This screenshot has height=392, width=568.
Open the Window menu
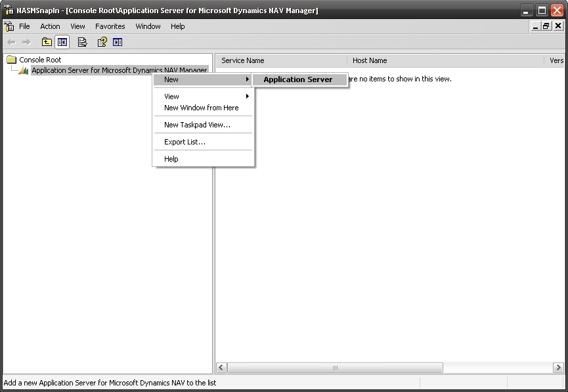148,26
